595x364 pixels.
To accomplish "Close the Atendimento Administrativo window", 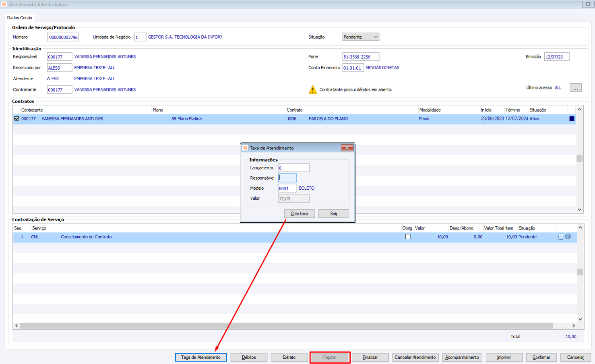I will tap(588, 4).
